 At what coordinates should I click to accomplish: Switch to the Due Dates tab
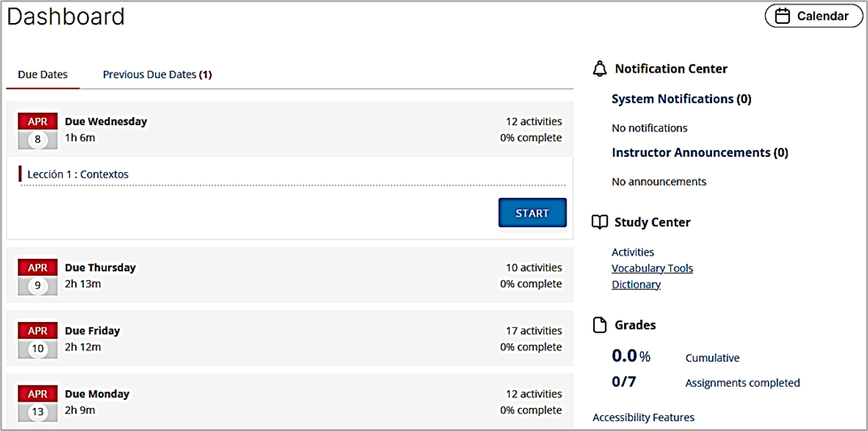click(x=43, y=74)
